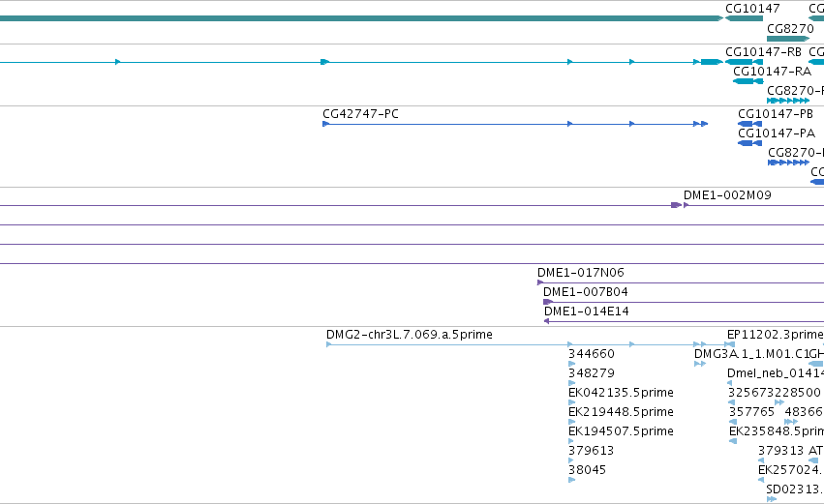Select the CG10147-PB label
824x504 pixels.
click(x=776, y=114)
